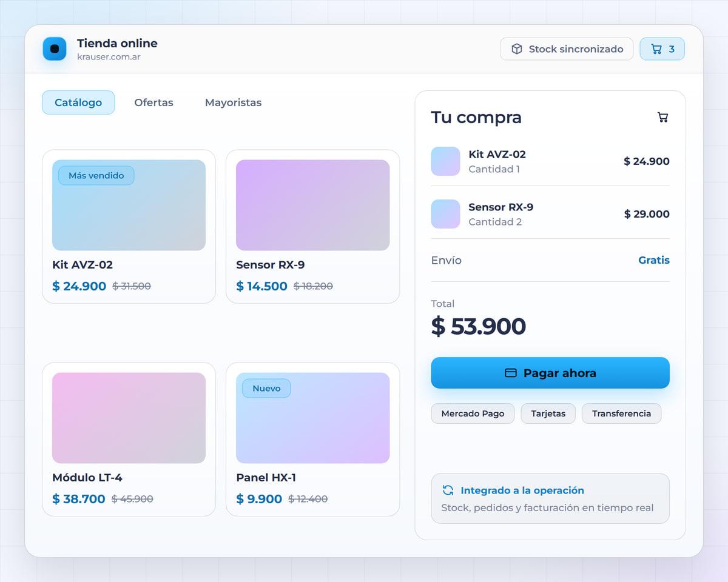Click the $ 38.700 price

[79, 499]
